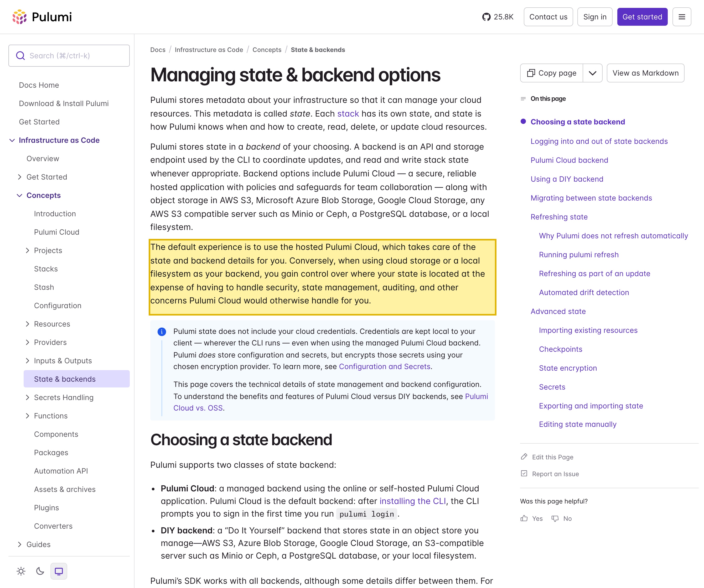Expand the Projects item

28,250
